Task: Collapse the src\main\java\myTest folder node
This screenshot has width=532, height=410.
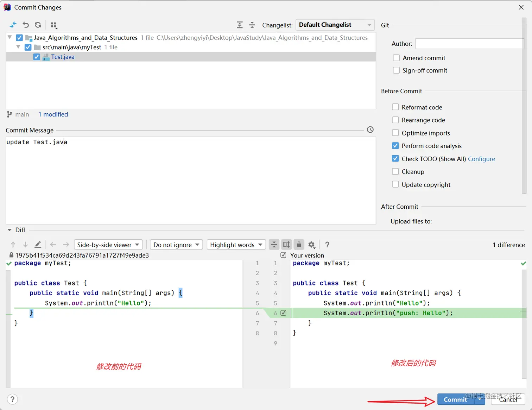Action: click(18, 47)
